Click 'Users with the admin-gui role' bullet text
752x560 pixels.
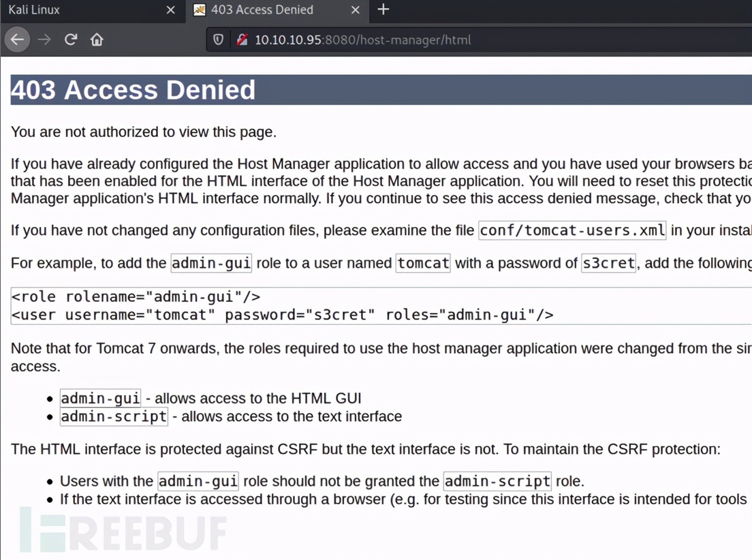pos(322,481)
